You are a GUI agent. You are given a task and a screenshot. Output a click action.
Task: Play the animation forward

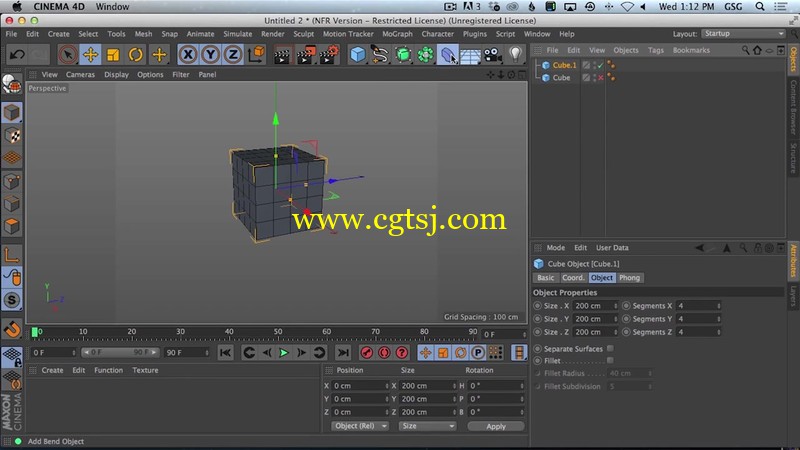tap(284, 353)
